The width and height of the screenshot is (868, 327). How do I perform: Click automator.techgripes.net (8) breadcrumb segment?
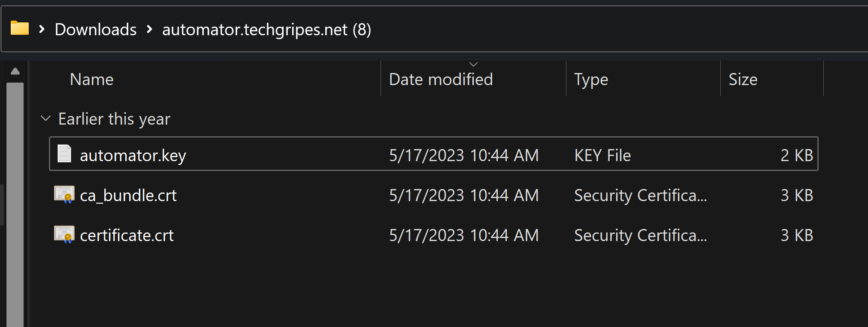pyautogui.click(x=266, y=30)
